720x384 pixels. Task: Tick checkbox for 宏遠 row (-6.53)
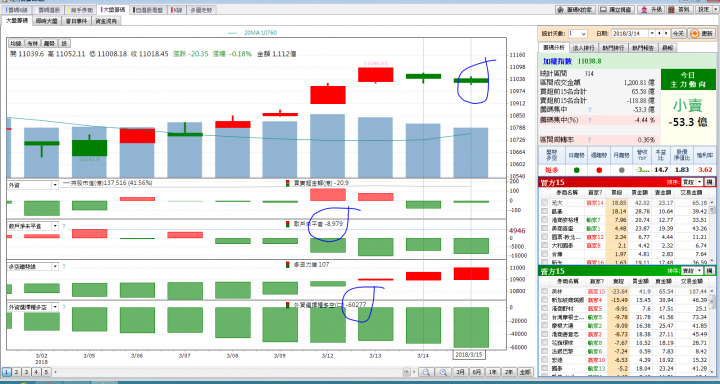(x=545, y=360)
